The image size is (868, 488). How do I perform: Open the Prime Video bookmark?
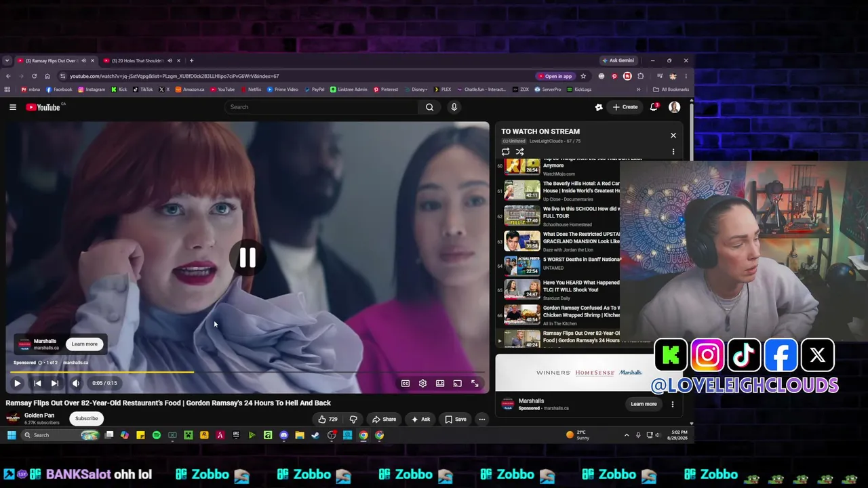[x=283, y=89]
